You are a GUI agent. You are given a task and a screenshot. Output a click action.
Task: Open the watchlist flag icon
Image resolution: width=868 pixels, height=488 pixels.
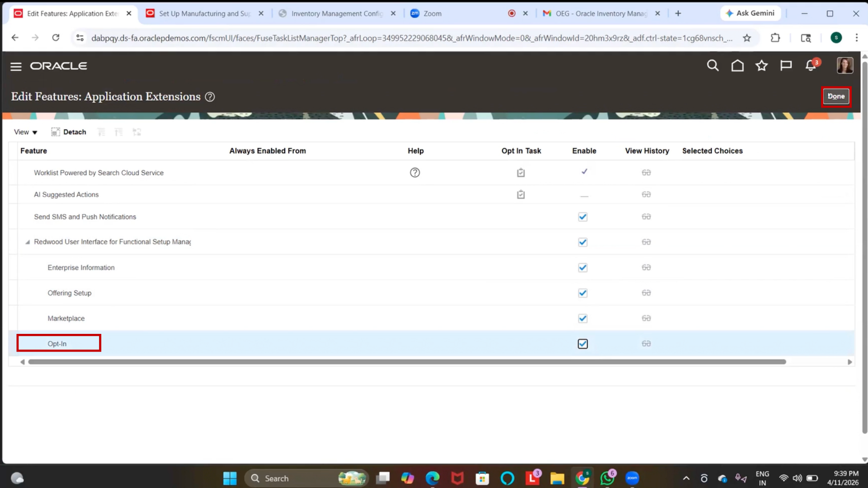[786, 66]
